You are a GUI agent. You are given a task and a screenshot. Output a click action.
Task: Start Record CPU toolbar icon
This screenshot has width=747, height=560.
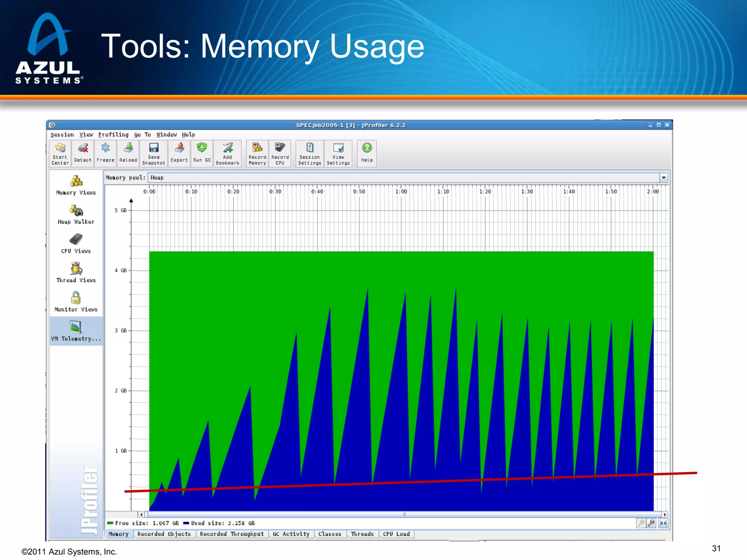tap(280, 153)
